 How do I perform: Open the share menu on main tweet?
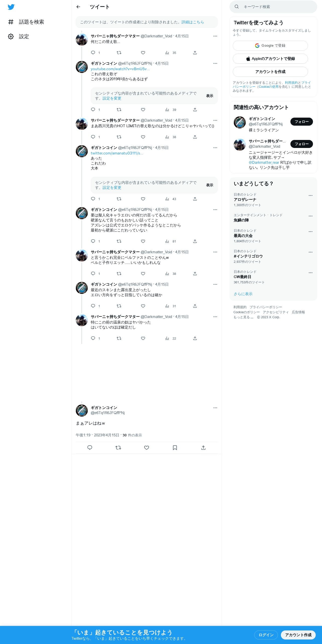point(203,448)
